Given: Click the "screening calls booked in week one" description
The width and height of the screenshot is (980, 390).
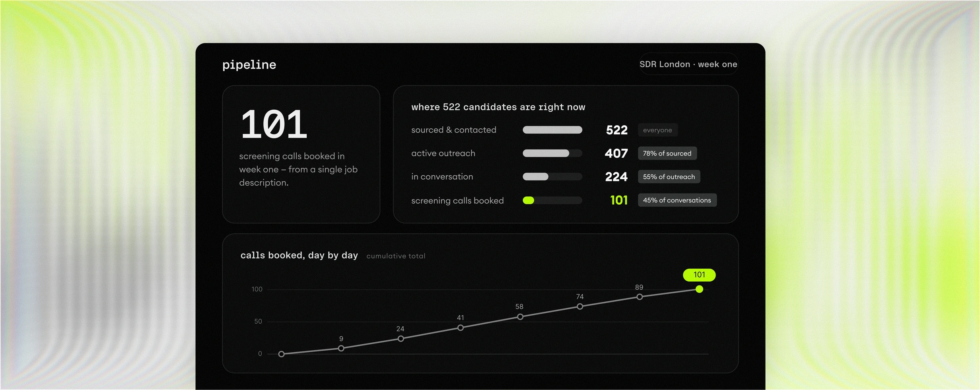Looking at the screenshot, I should [x=298, y=169].
